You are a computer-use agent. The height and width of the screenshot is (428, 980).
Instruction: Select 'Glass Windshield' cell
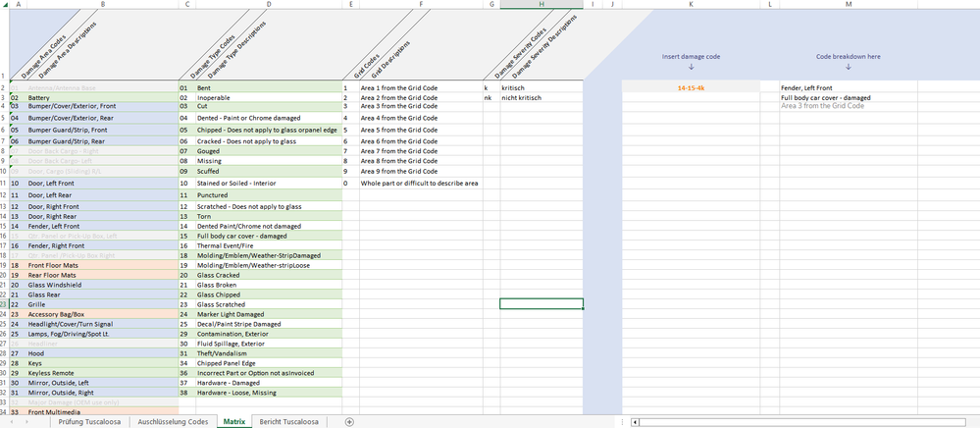[x=102, y=285]
